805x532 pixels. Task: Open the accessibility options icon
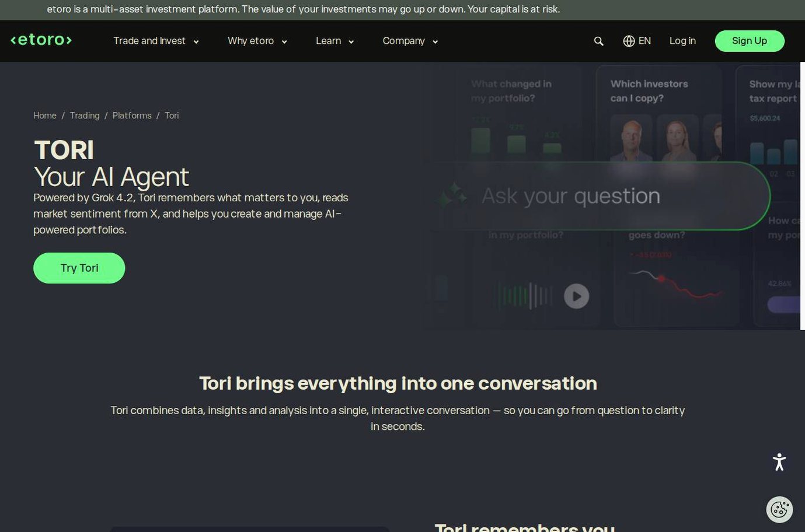779,462
